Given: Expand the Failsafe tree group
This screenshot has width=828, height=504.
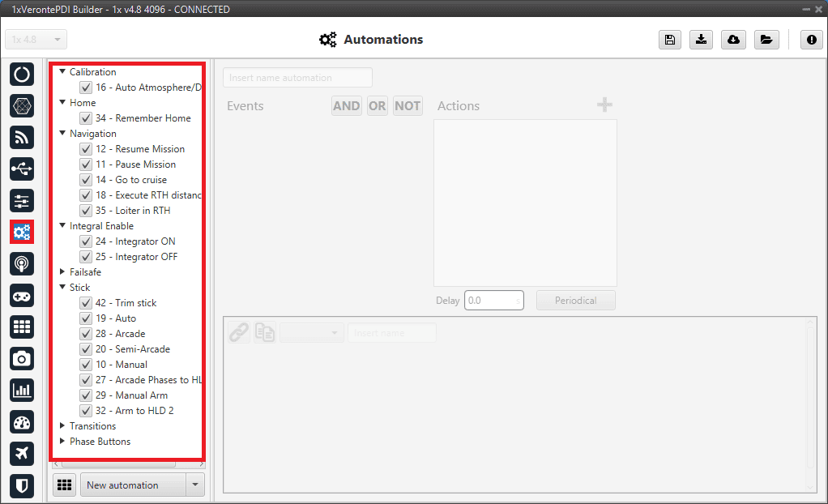Looking at the screenshot, I should (63, 272).
